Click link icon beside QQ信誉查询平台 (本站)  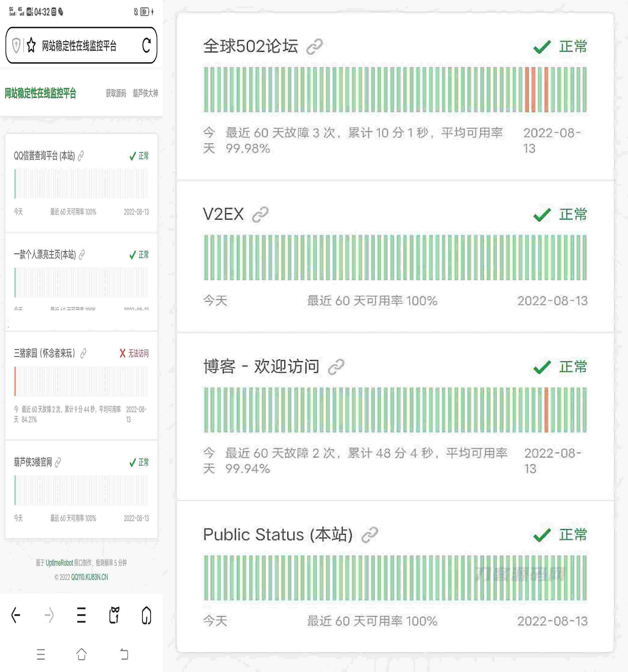point(81,156)
